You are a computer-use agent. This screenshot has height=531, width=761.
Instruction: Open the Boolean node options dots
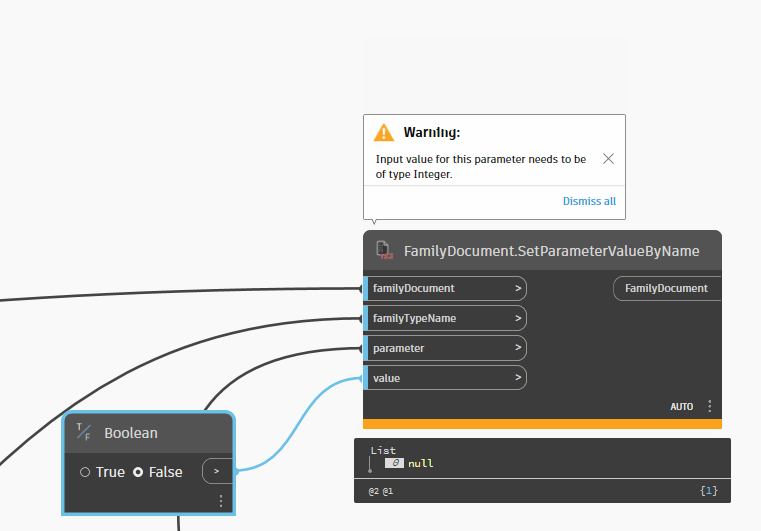[x=221, y=501]
